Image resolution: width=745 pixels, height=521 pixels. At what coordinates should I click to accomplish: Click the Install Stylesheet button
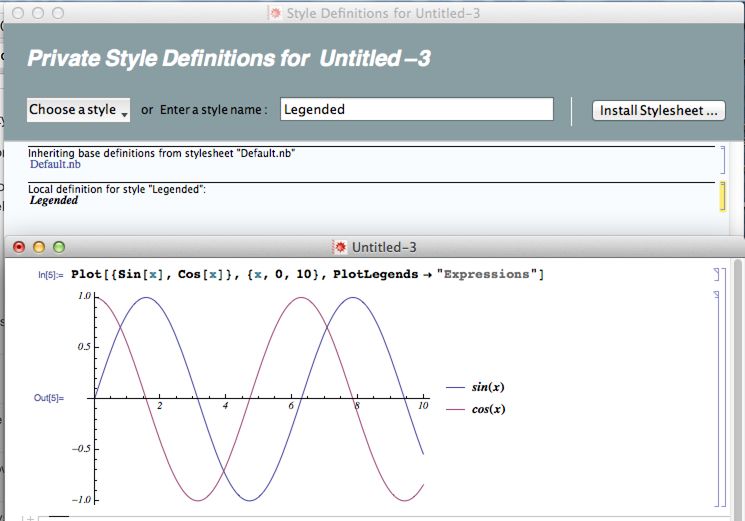pyautogui.click(x=659, y=111)
